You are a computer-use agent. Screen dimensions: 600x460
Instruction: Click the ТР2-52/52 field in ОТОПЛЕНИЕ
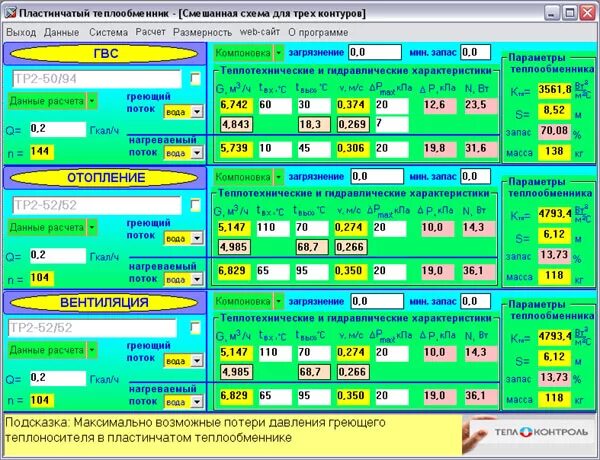pos(96,205)
